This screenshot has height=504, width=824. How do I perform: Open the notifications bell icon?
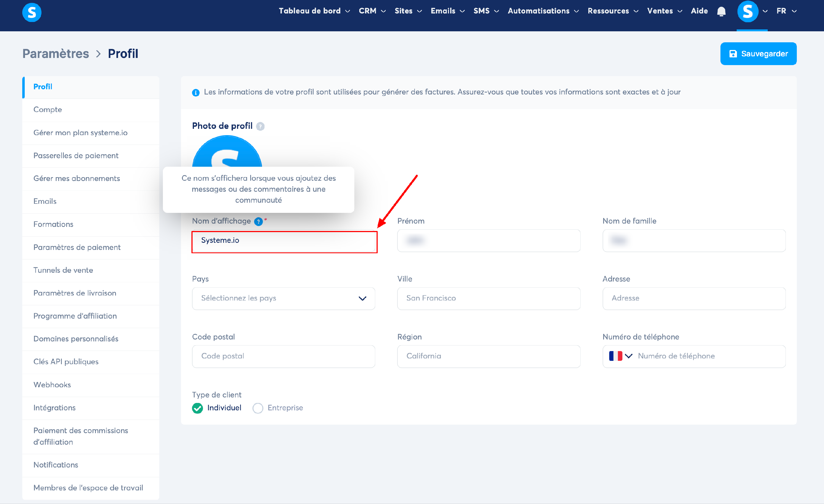721,11
